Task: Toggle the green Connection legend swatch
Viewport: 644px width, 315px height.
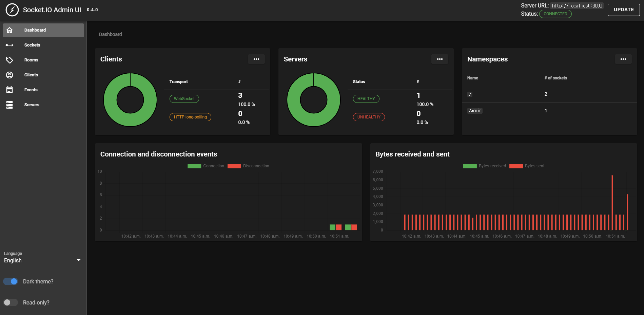Action: pyautogui.click(x=194, y=166)
